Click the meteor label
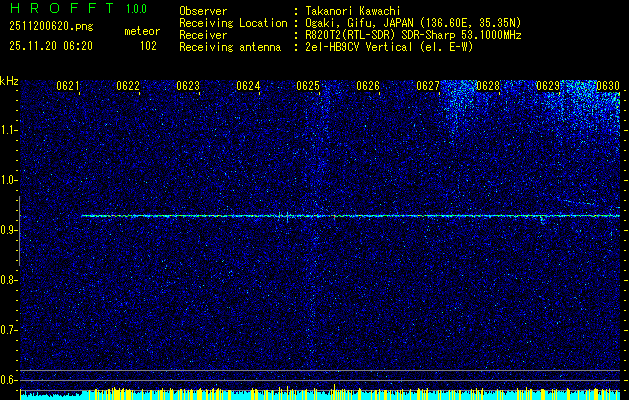This screenshot has width=629, height=400. coord(142,31)
